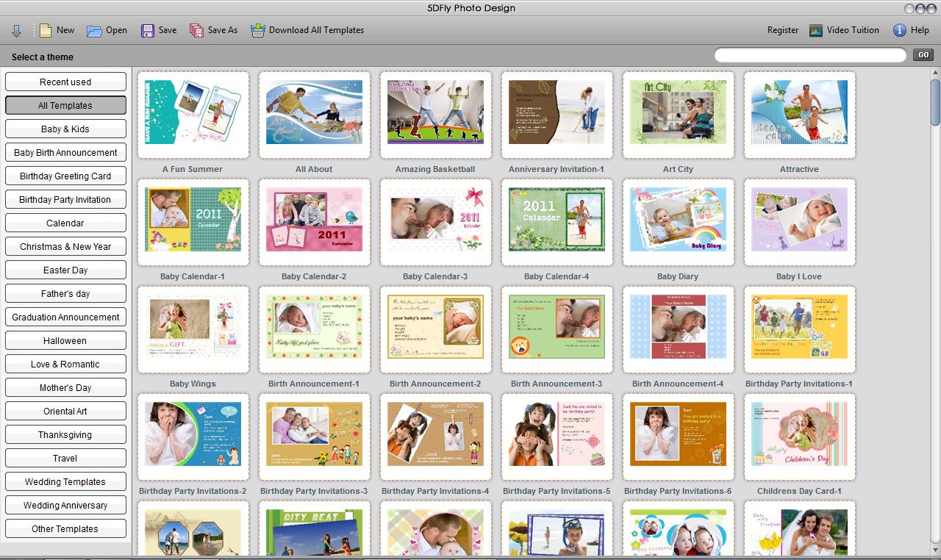941x560 pixels.
Task: Browse Other Templates category
Action: coord(65,529)
